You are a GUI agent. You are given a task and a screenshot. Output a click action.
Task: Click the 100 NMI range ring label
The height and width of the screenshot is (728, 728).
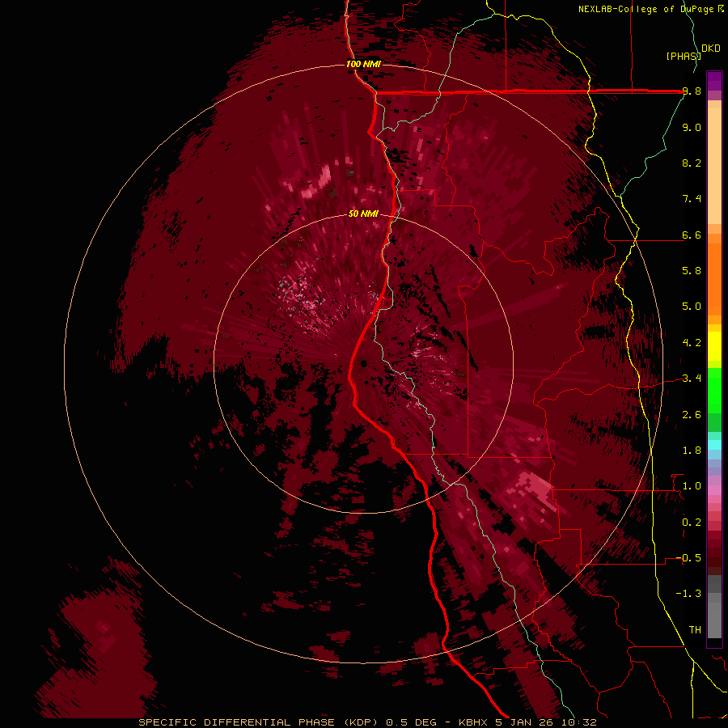[363, 64]
